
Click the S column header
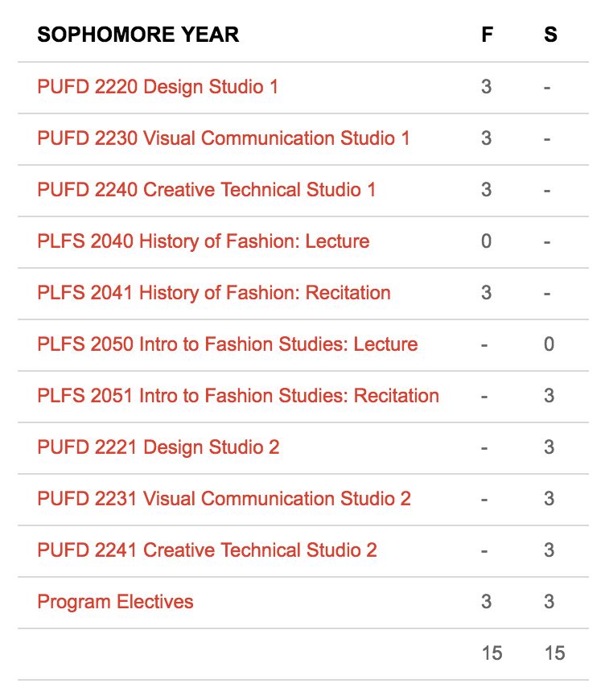coord(550,35)
